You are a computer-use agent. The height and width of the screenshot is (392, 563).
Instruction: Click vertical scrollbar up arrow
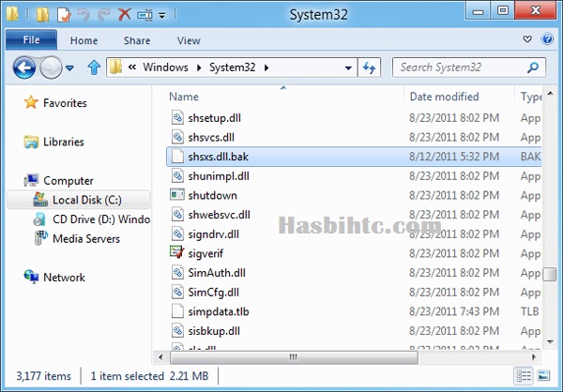[550, 94]
